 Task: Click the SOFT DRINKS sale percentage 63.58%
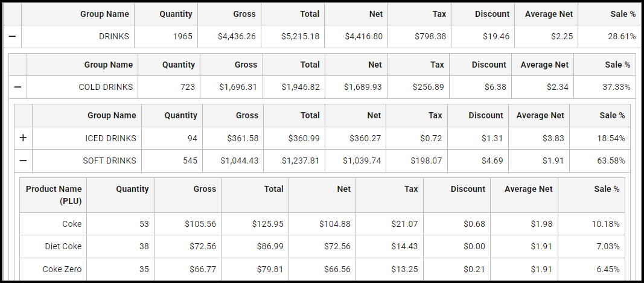pos(611,161)
